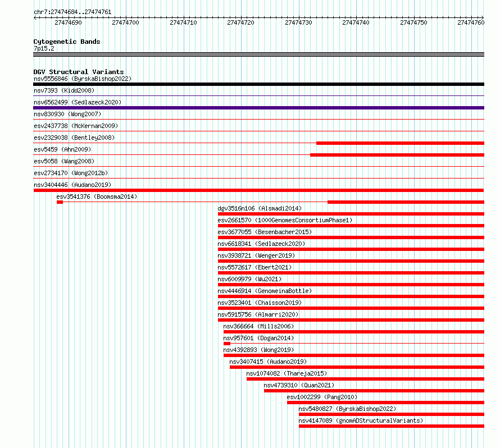Viewport: 500px width, 448px height.
Task: Open esv1002299 (Pang2010) variant
Action: 322,397
